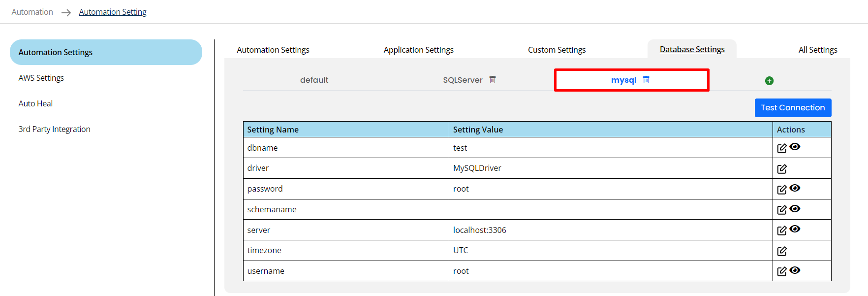Delete the mysql database config
The image size is (868, 296).
click(646, 80)
